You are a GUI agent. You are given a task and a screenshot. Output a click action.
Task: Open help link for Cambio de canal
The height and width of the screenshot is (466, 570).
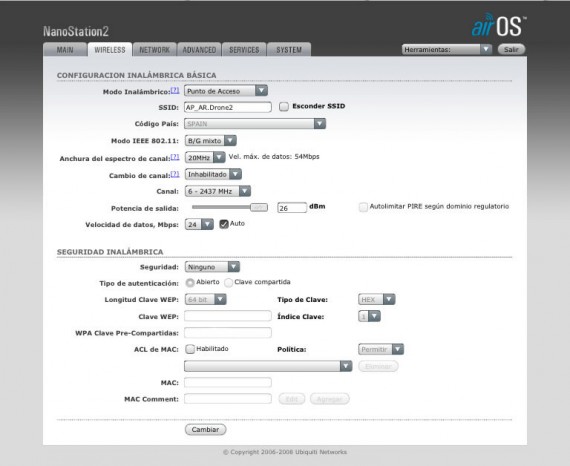point(175,174)
